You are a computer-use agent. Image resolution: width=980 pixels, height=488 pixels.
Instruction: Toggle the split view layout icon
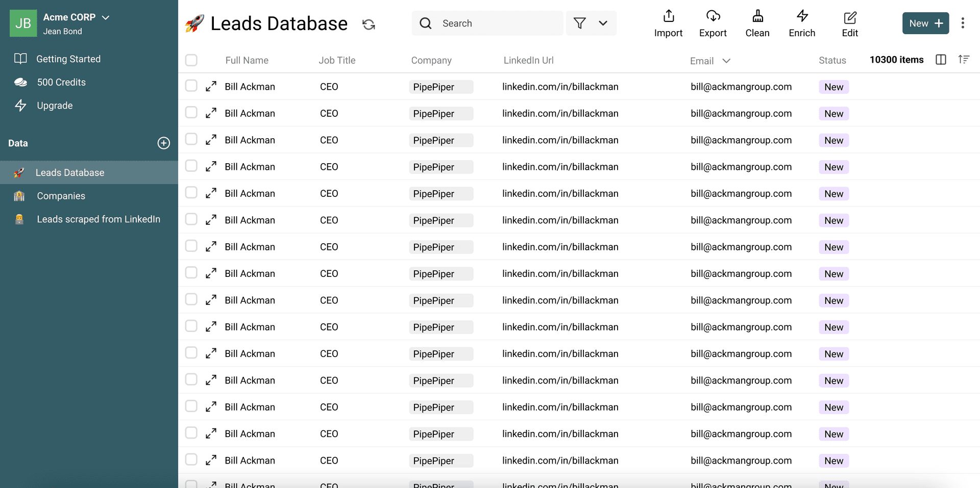(x=941, y=60)
